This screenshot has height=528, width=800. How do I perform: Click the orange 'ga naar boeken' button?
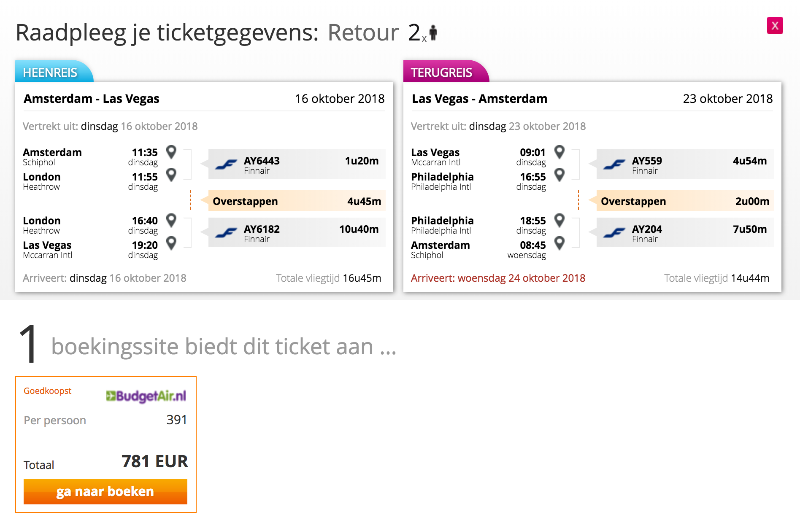[105, 492]
